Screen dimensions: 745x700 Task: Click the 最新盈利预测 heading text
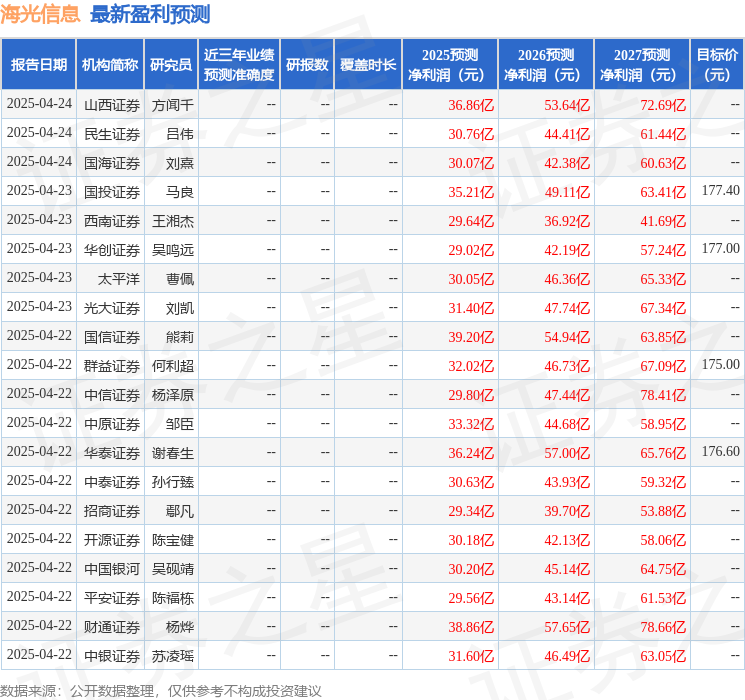point(150,14)
